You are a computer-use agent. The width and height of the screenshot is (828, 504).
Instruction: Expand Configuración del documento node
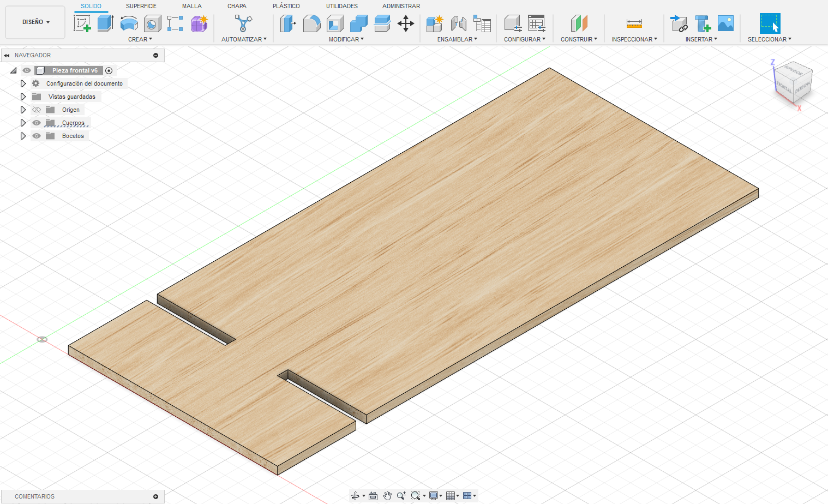click(x=23, y=83)
